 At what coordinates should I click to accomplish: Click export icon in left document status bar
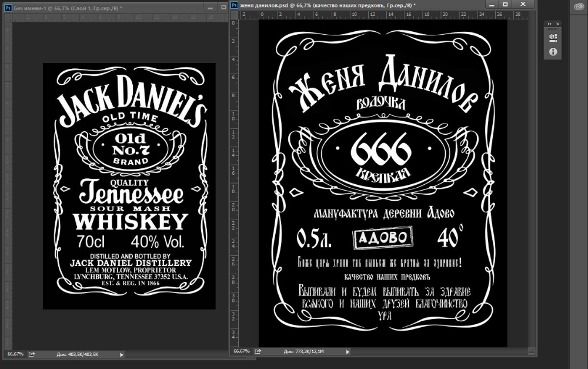32,354
